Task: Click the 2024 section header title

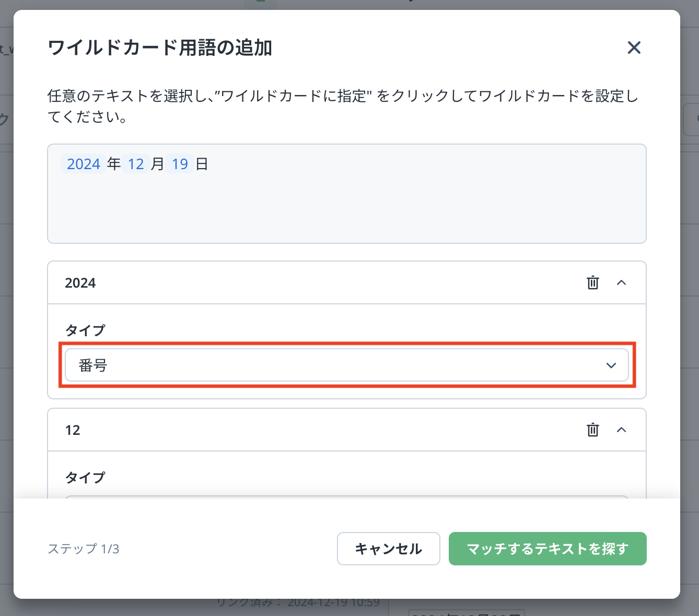Action: coord(80,283)
